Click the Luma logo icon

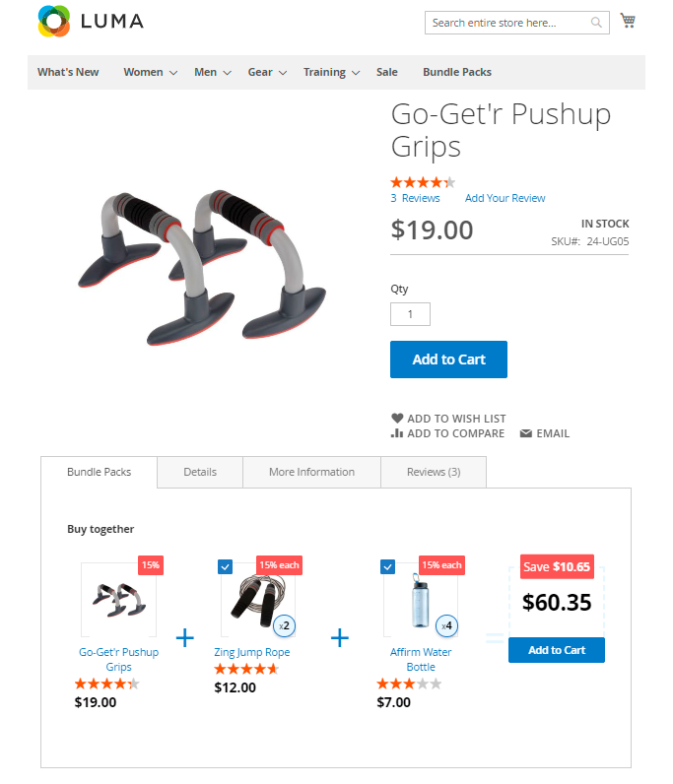(53, 21)
